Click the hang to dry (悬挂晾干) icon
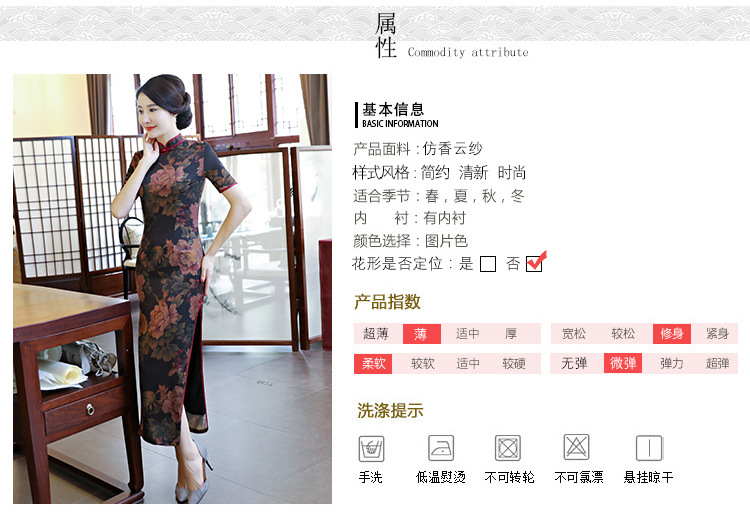Screen dimensions: 750x515 click(x=649, y=448)
